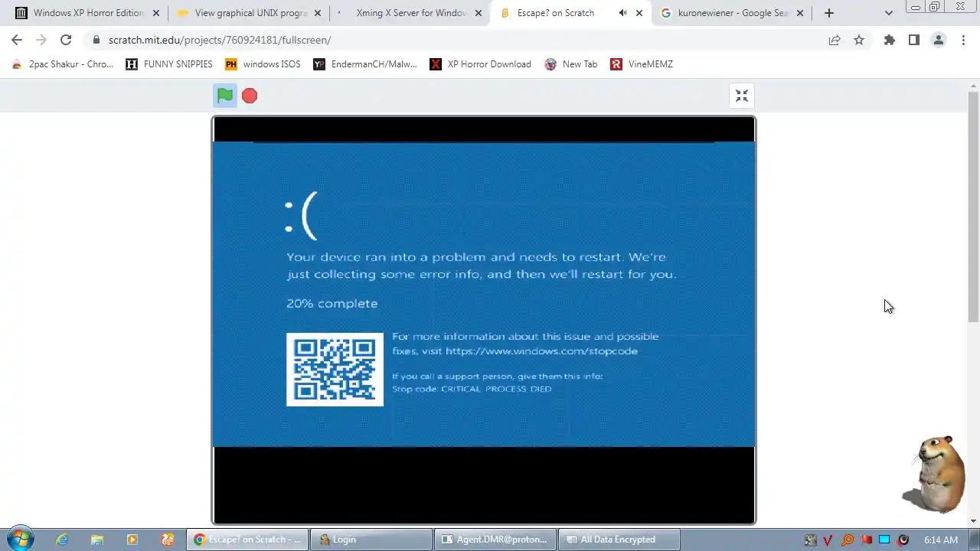Click the red flag tray icon

pyautogui.click(x=866, y=540)
